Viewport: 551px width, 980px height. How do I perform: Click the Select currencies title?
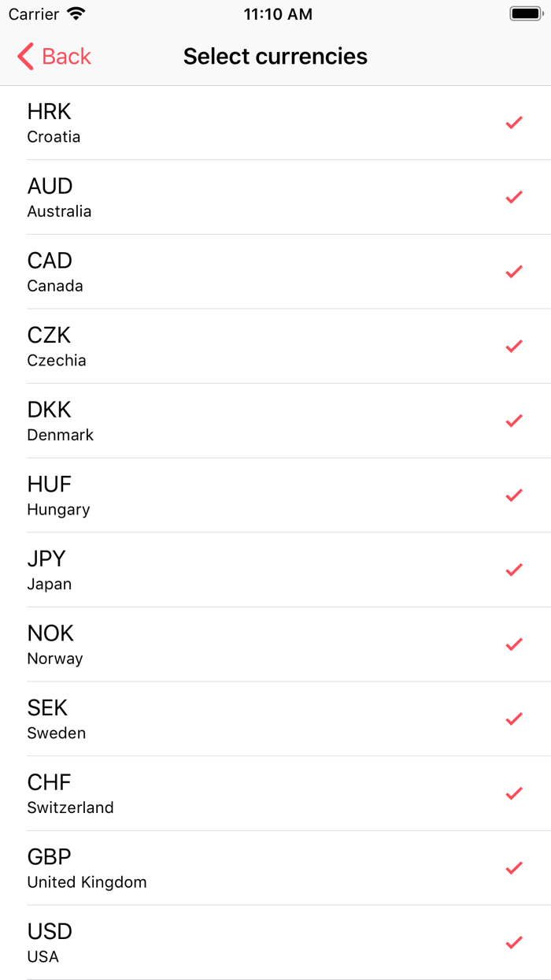pos(275,56)
